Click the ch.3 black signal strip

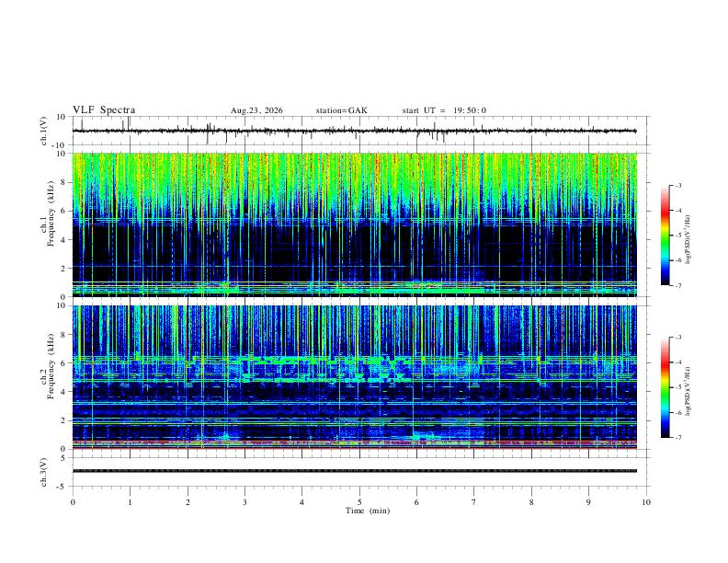click(355, 471)
